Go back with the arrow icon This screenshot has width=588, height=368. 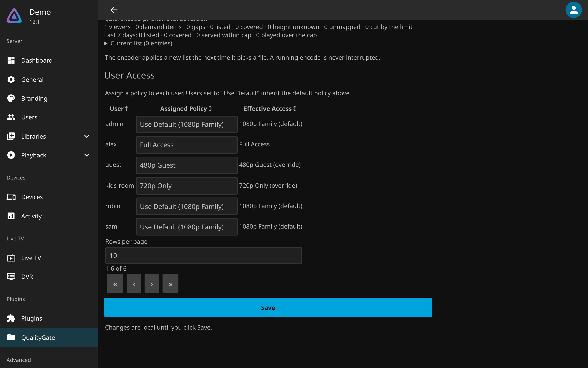(x=114, y=10)
